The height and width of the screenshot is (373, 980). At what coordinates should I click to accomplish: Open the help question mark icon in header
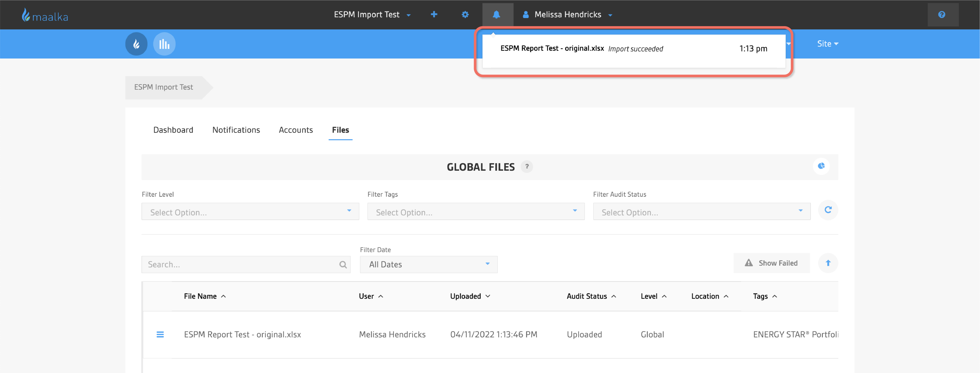942,14
